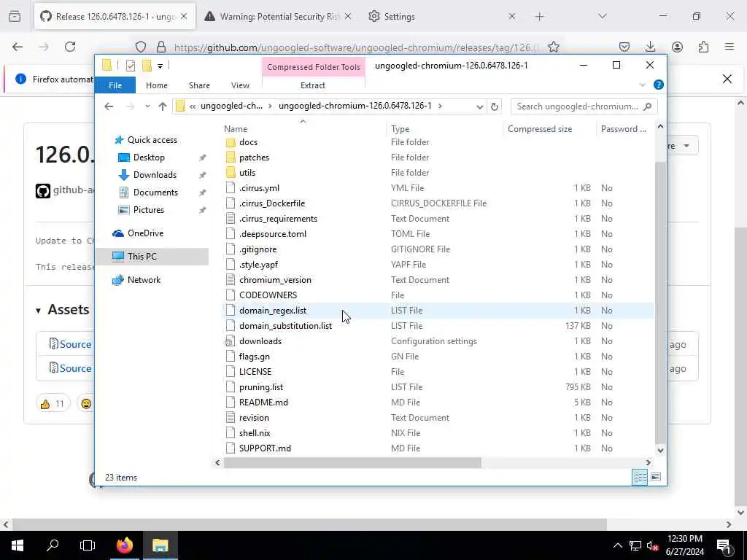Open Firefox Account icon
Screen dimensions: 747x560
[x=677, y=47]
